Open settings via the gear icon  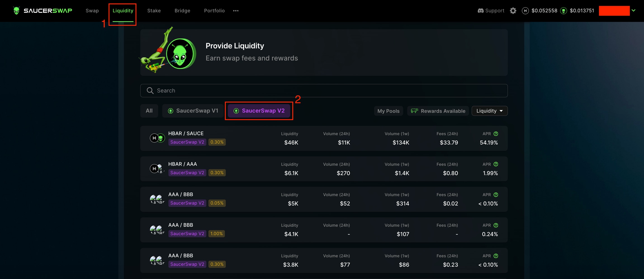coord(513,11)
